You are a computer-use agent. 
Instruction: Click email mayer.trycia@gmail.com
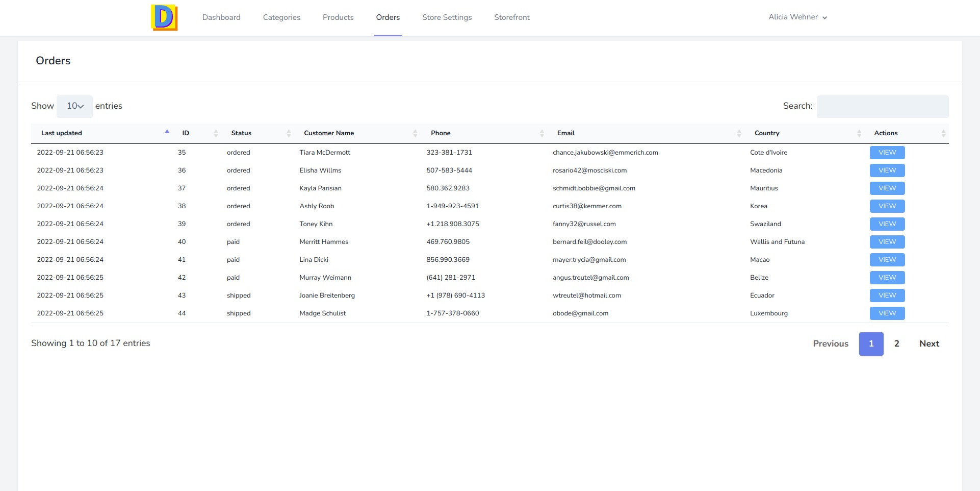click(589, 260)
